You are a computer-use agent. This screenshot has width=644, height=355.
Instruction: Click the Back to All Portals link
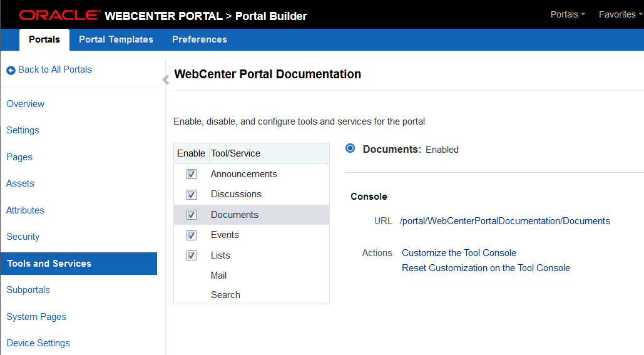tap(55, 69)
